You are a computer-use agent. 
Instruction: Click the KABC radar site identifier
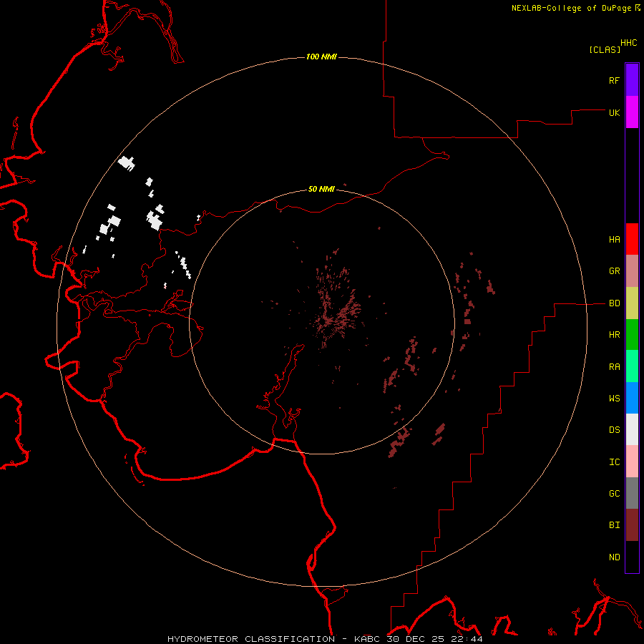coord(367,639)
